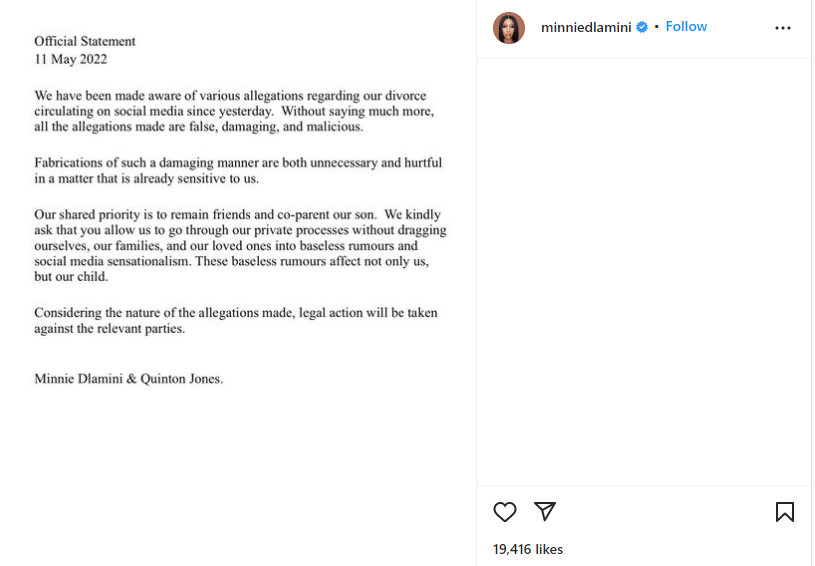Viewport: 815px width, 566px height.
Task: Open the minniedlamini username link
Action: coord(586,27)
